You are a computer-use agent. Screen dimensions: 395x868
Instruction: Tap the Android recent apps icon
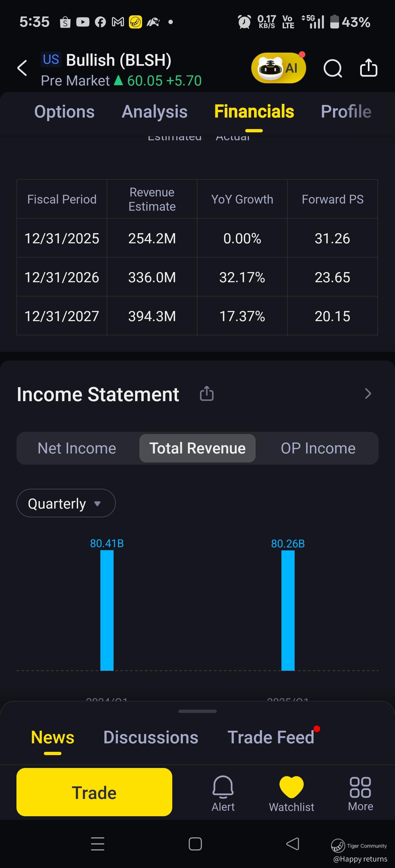97,844
